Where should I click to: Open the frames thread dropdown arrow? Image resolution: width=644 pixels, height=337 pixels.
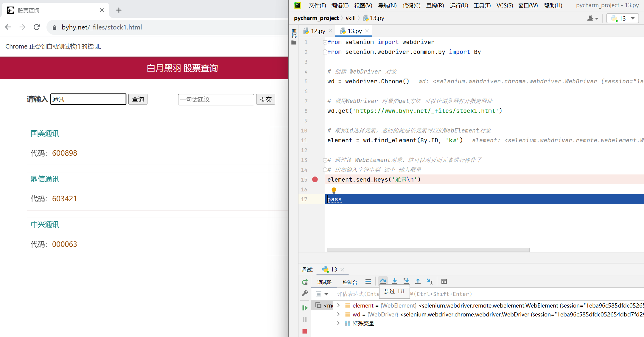pyautogui.click(x=326, y=294)
